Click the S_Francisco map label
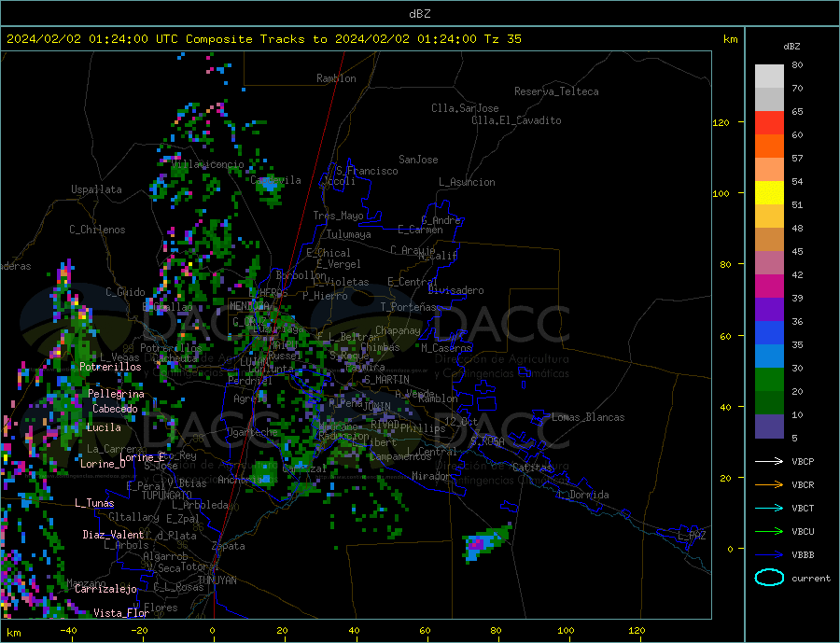The image size is (840, 643). pyautogui.click(x=367, y=171)
